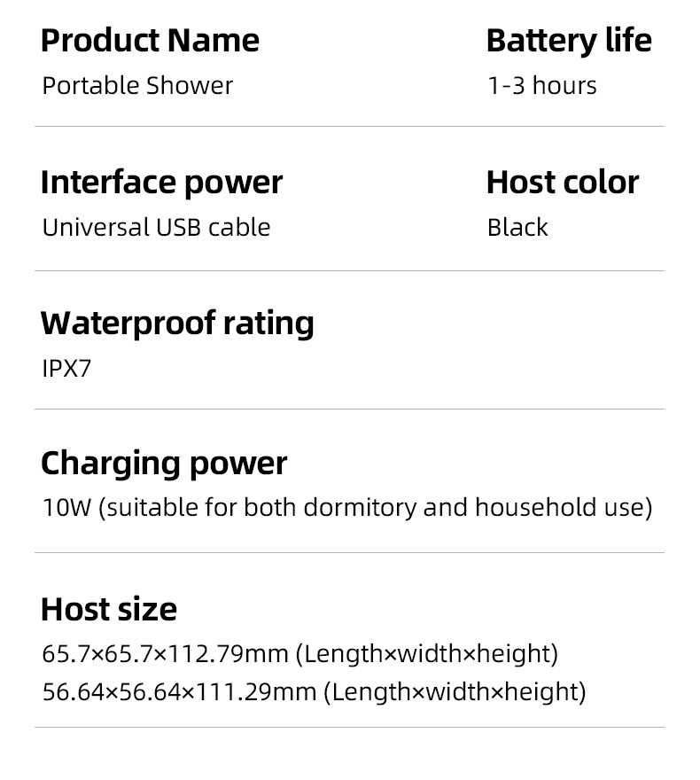Select the Black color value

pos(517,227)
